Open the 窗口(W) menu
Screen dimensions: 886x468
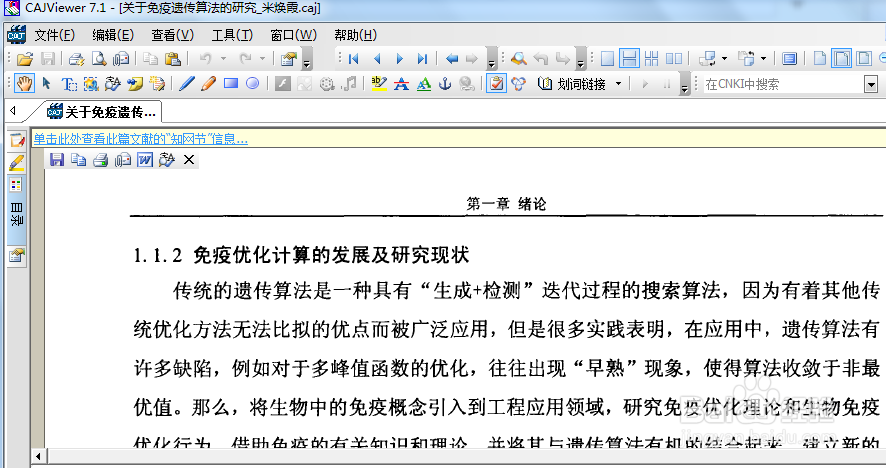pyautogui.click(x=293, y=35)
